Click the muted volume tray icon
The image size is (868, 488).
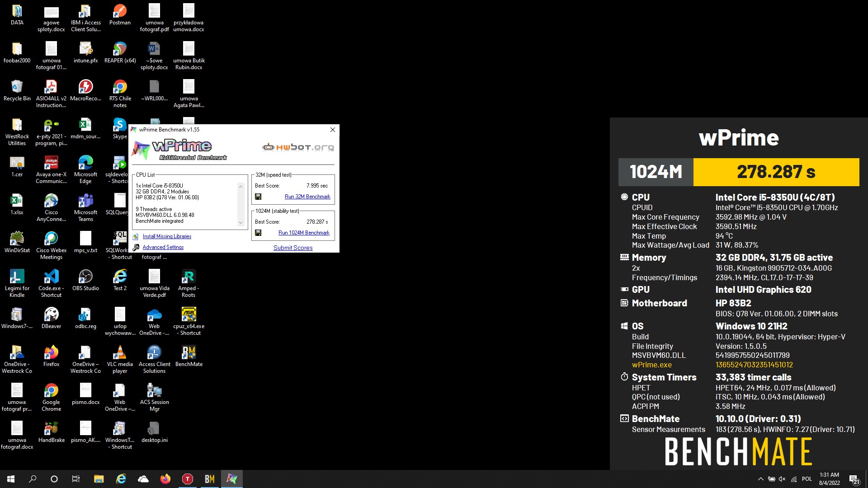click(x=782, y=479)
